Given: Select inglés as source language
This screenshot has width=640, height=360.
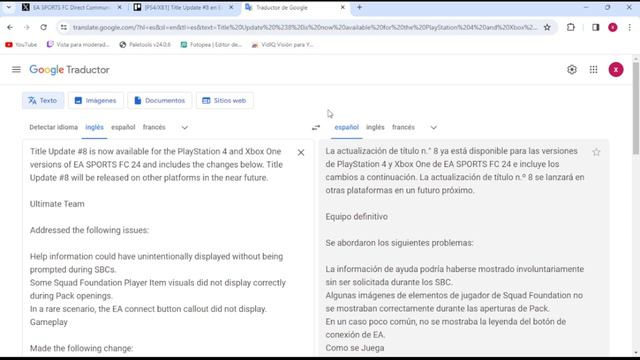Looking at the screenshot, I should point(94,127).
